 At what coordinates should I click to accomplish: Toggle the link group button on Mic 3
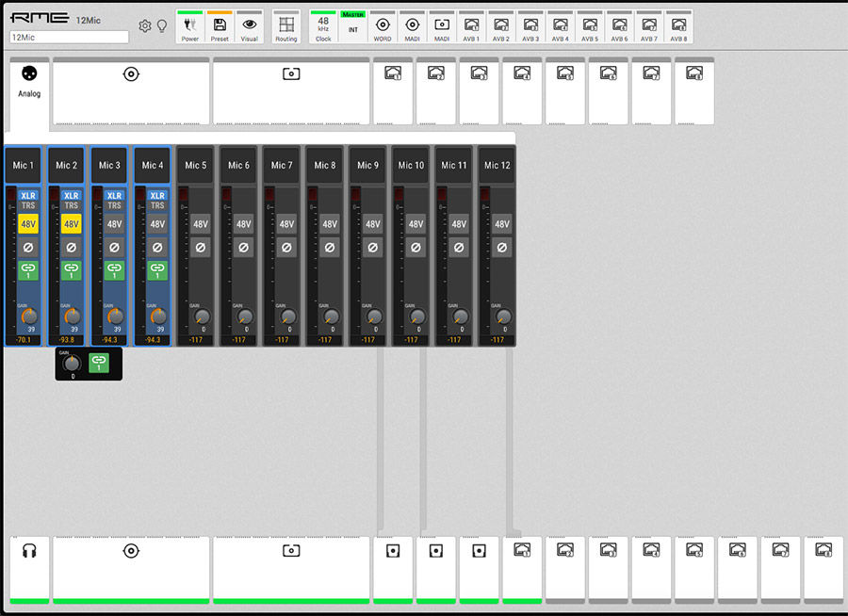114,270
